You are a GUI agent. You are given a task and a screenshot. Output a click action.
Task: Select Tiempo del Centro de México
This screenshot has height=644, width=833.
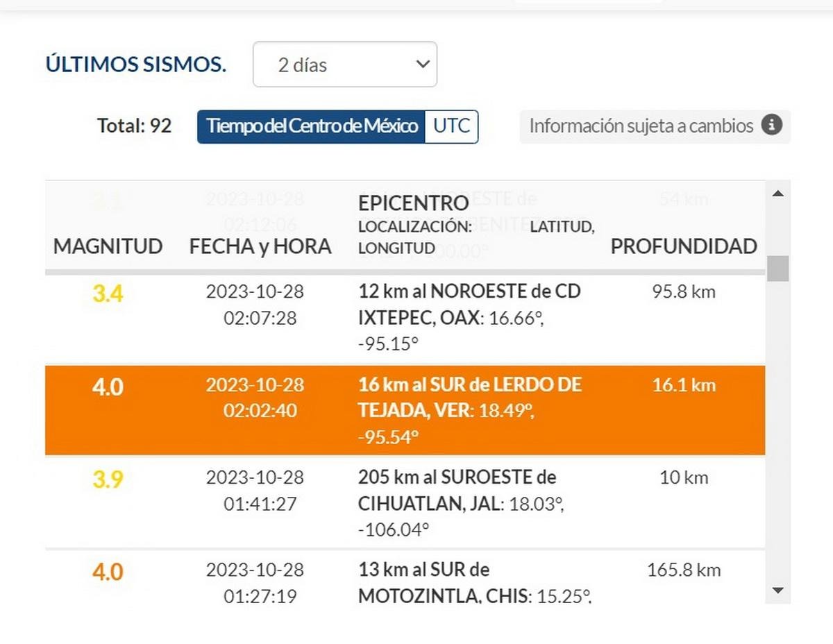coord(312,126)
